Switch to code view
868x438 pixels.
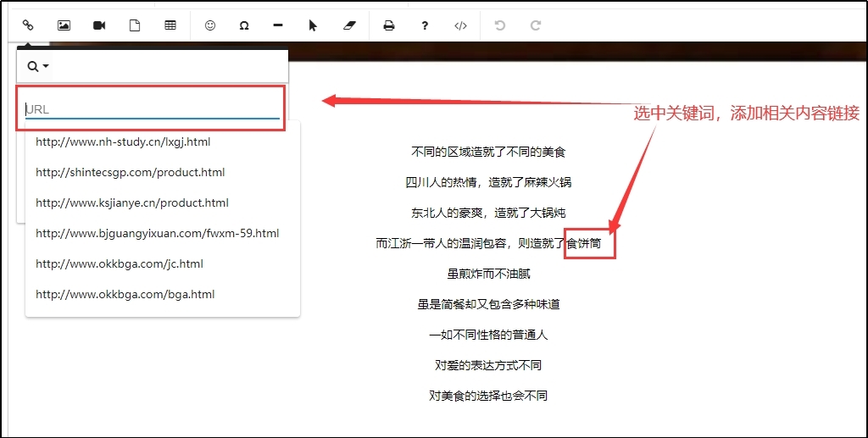point(460,25)
